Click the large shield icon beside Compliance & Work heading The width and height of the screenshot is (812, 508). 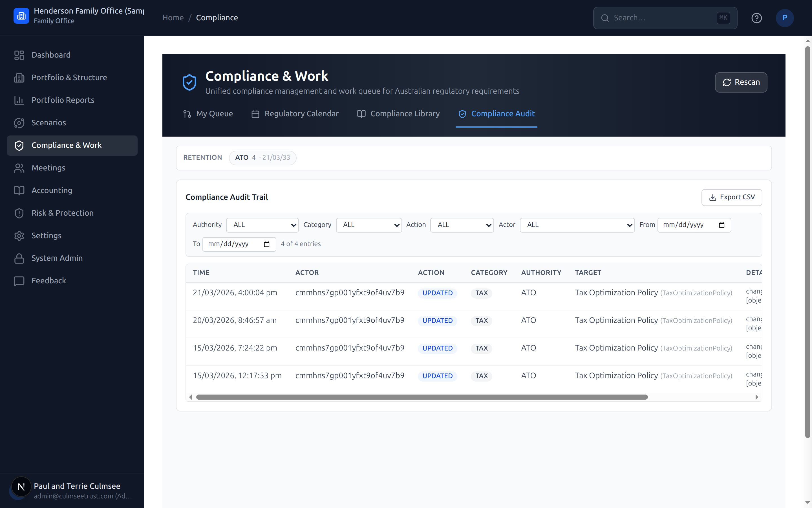click(x=189, y=82)
